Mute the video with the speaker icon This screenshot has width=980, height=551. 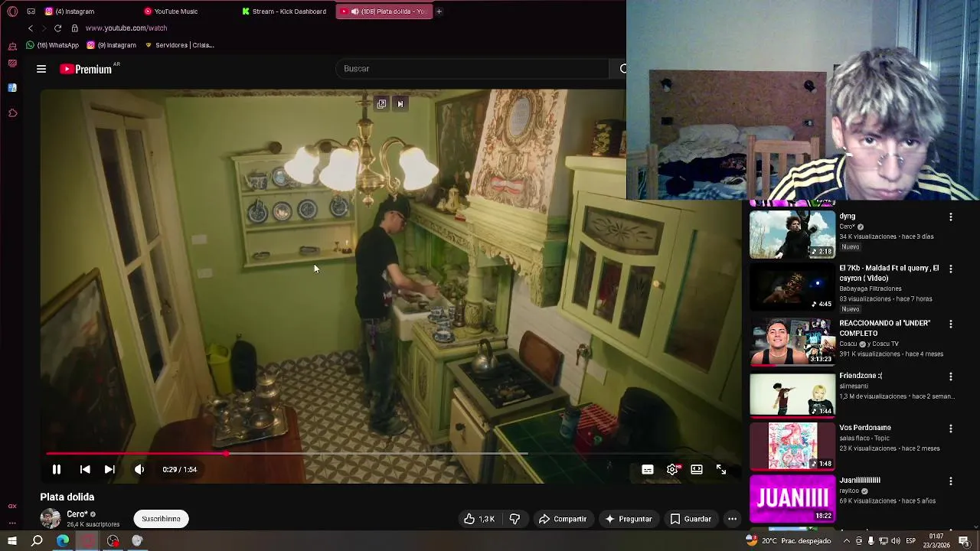click(139, 469)
